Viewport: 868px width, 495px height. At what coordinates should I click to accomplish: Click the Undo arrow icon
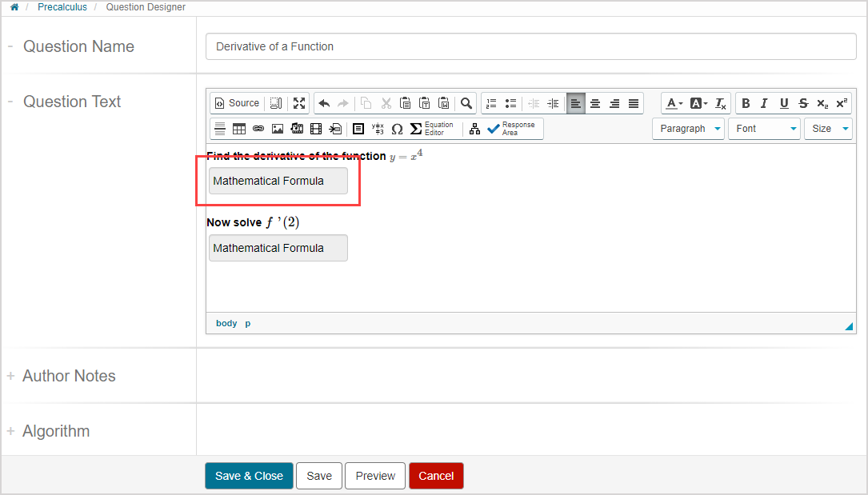pyautogui.click(x=324, y=103)
